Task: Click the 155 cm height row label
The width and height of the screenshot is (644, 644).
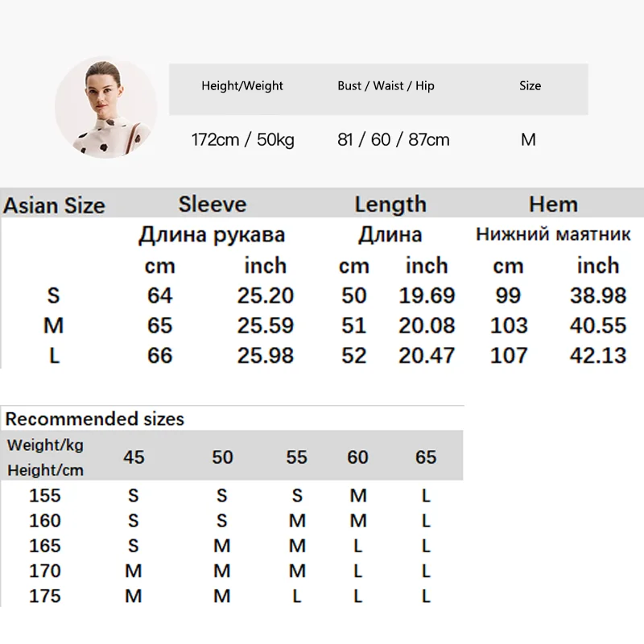Action: coord(45,495)
